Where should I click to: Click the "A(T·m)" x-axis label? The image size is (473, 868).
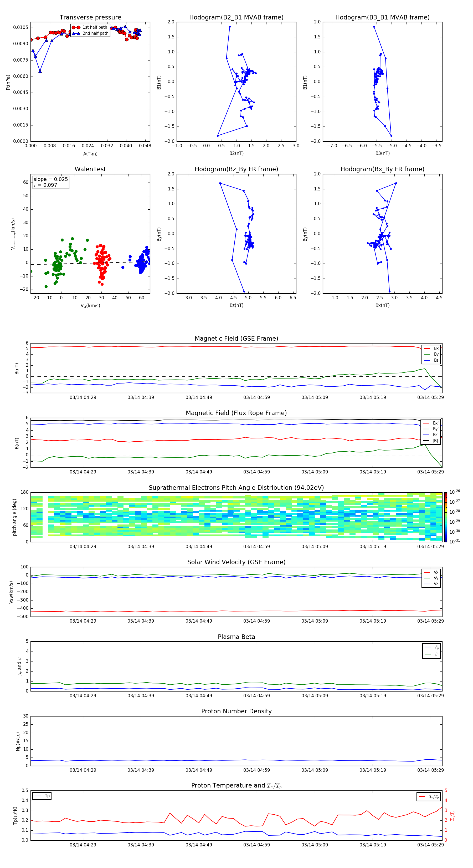click(x=90, y=154)
